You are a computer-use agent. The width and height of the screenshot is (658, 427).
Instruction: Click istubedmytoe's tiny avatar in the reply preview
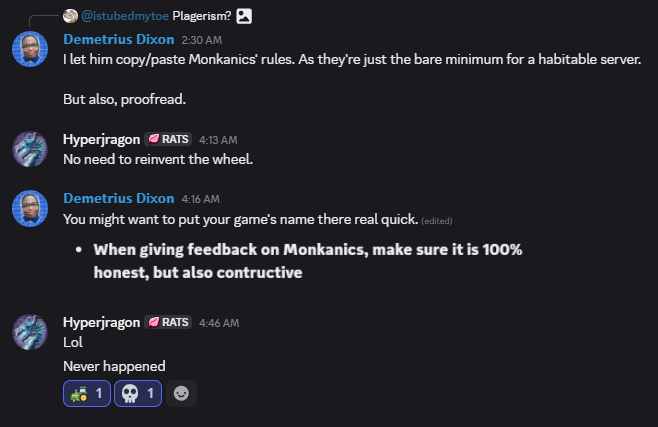(x=70, y=16)
